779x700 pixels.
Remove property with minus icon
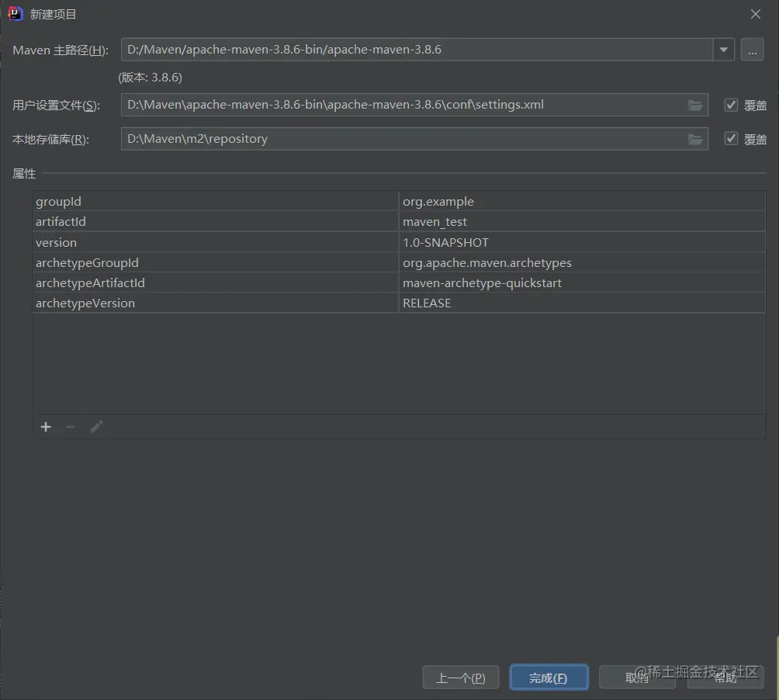click(71, 427)
